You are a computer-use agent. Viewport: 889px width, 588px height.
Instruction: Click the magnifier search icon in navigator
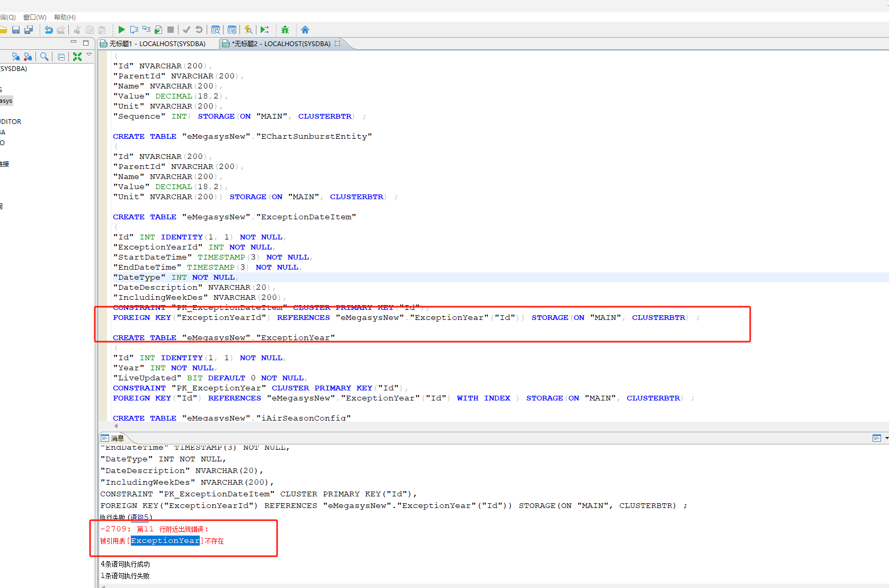[44, 57]
